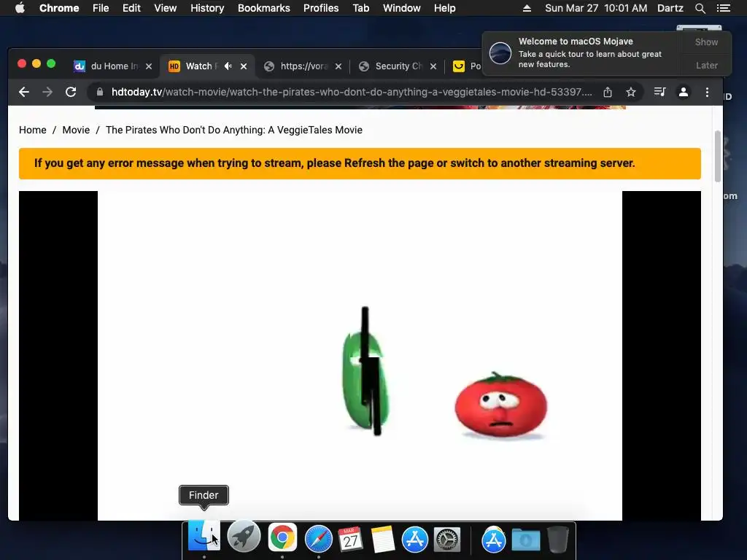Open the media controls icon
Image resolution: width=747 pixels, height=560 pixels.
[x=659, y=92]
